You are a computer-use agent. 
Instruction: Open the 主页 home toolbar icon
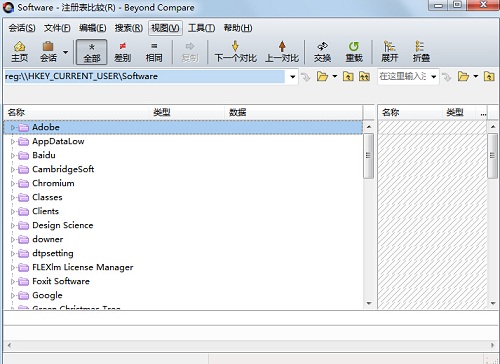pos(19,52)
